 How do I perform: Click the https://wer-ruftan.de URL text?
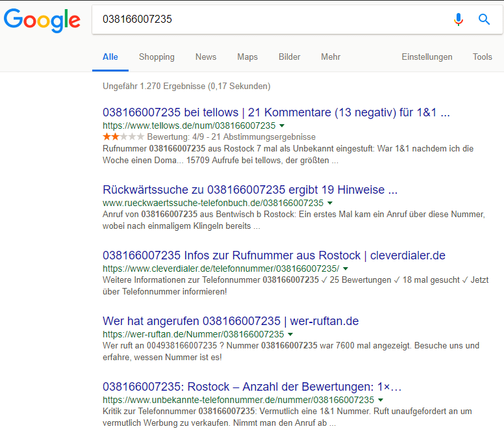tap(193, 334)
